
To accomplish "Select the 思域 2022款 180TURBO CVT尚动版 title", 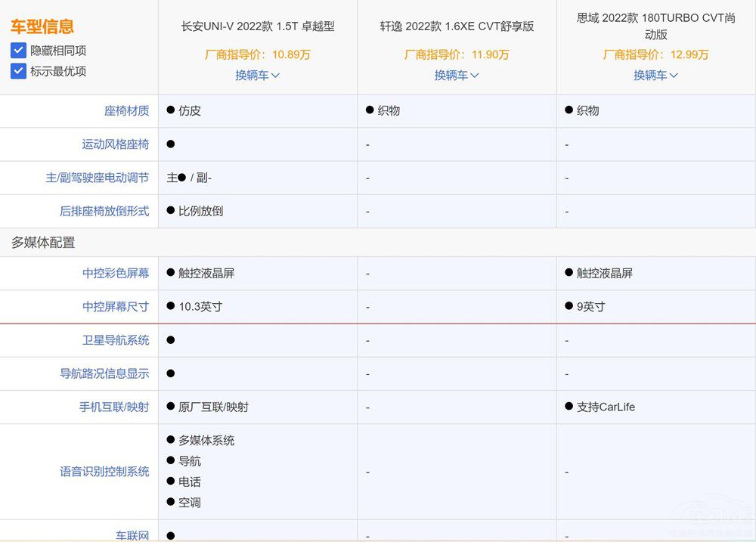I will pyautogui.click(x=655, y=26).
